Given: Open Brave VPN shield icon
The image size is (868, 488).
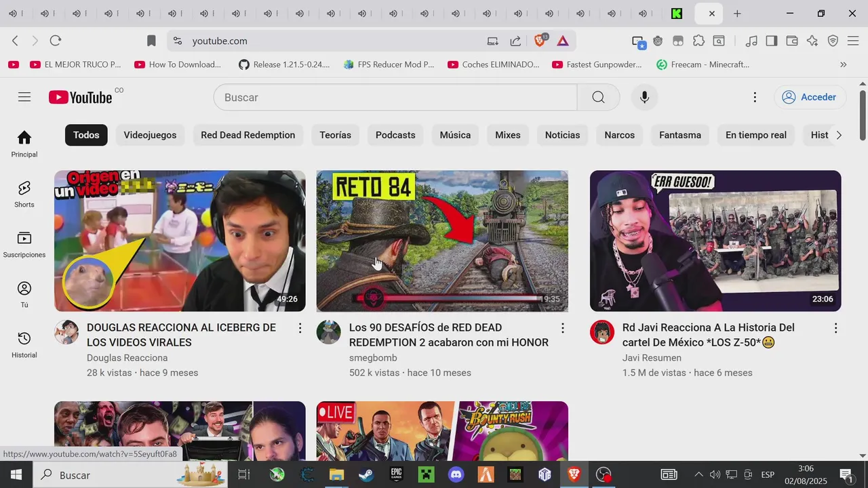Looking at the screenshot, I should [833, 41].
